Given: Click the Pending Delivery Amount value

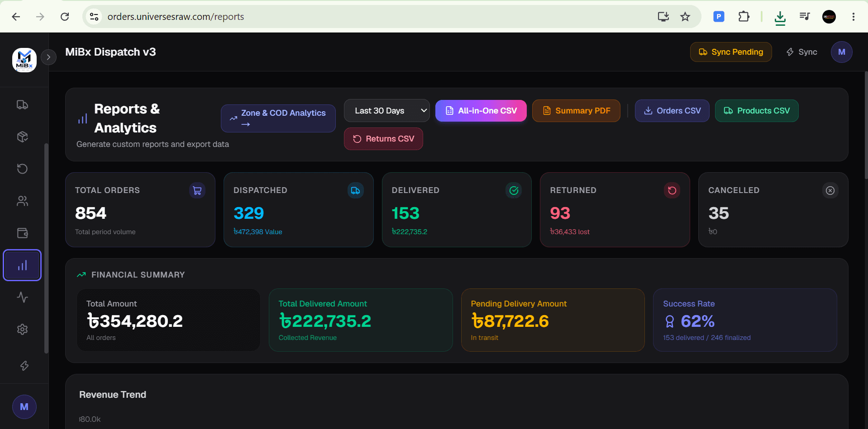Looking at the screenshot, I should [510, 321].
